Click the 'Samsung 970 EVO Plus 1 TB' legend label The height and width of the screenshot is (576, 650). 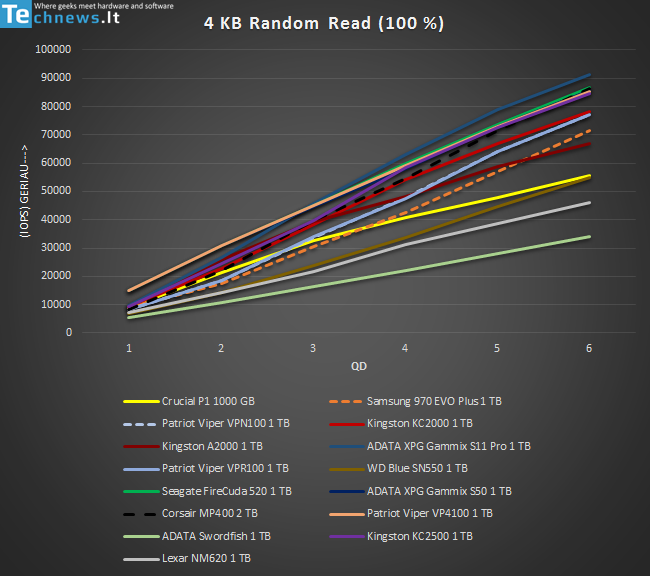434,401
